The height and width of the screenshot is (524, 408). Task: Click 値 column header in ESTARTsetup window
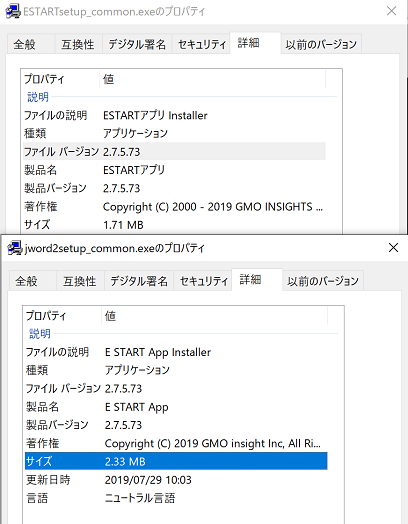(x=213, y=79)
